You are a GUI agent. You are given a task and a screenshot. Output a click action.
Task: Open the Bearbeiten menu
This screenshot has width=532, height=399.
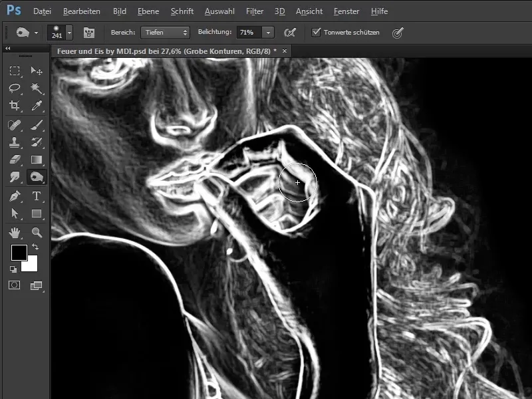(x=81, y=11)
